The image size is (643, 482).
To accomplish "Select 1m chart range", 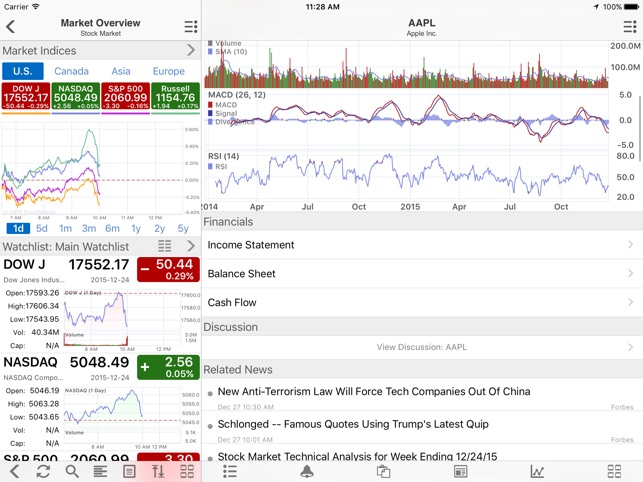I will (x=65, y=228).
